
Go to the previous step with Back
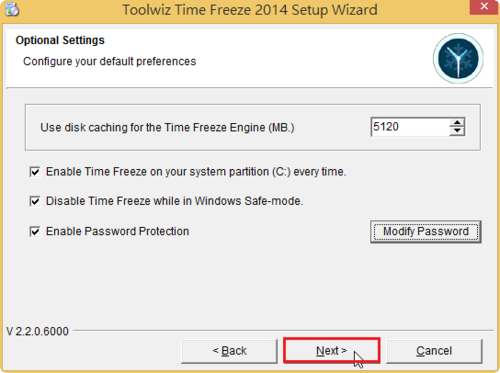[x=229, y=351]
